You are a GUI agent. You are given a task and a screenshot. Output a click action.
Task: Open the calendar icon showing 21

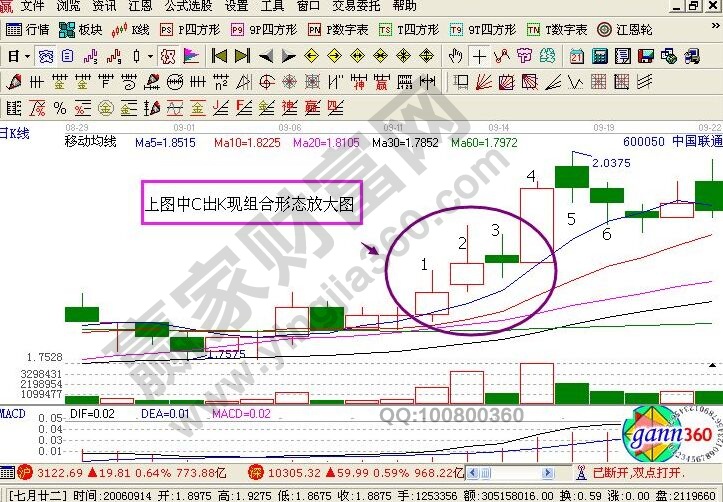tap(576, 57)
